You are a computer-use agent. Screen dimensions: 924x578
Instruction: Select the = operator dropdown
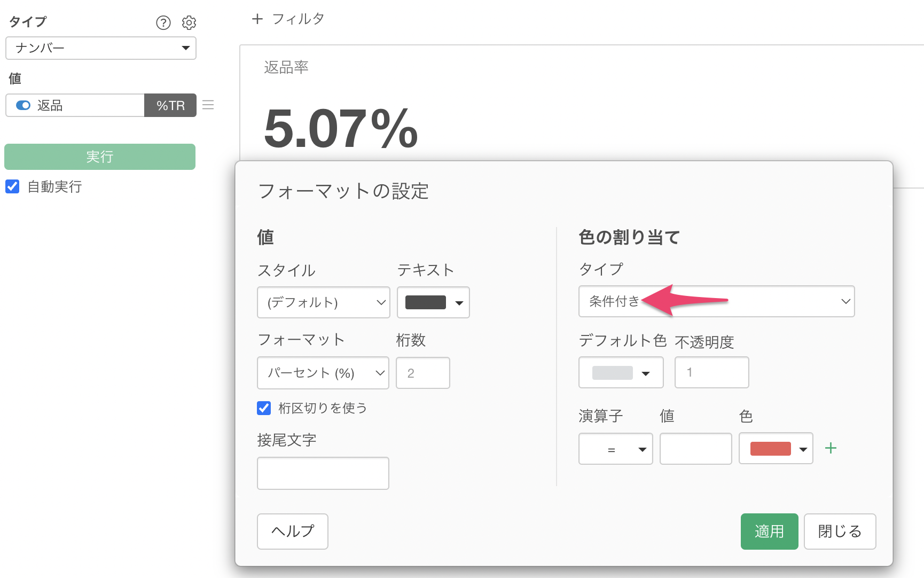click(615, 449)
